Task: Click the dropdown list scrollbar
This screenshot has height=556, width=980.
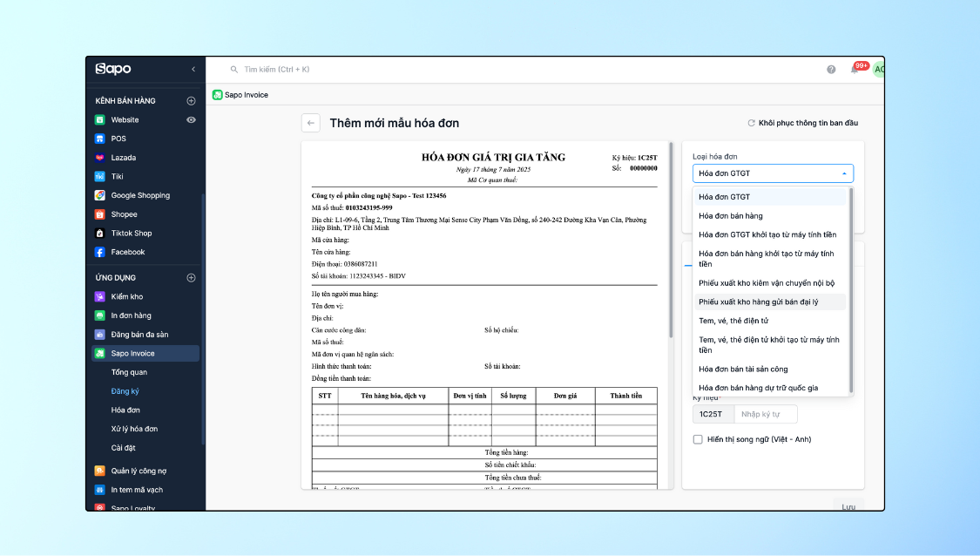Action: pyautogui.click(x=850, y=290)
